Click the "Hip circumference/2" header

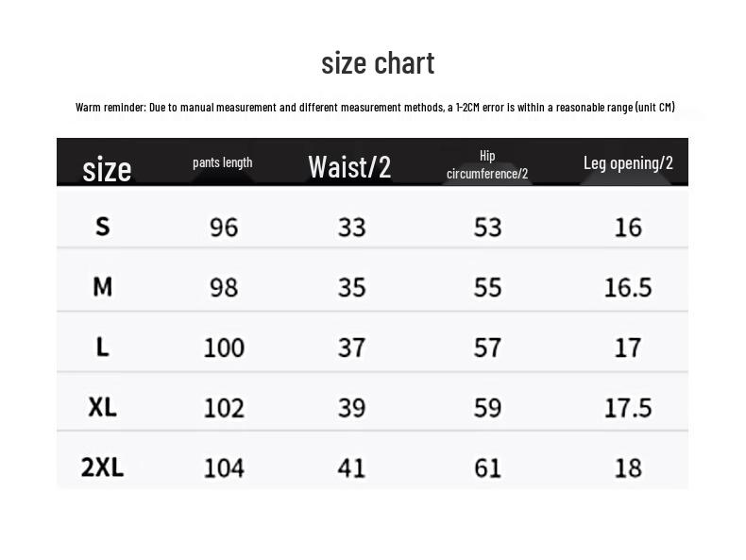tap(487, 164)
